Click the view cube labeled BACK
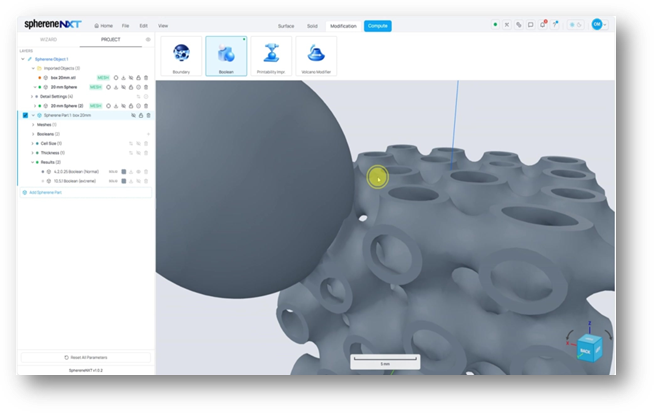 (589, 348)
